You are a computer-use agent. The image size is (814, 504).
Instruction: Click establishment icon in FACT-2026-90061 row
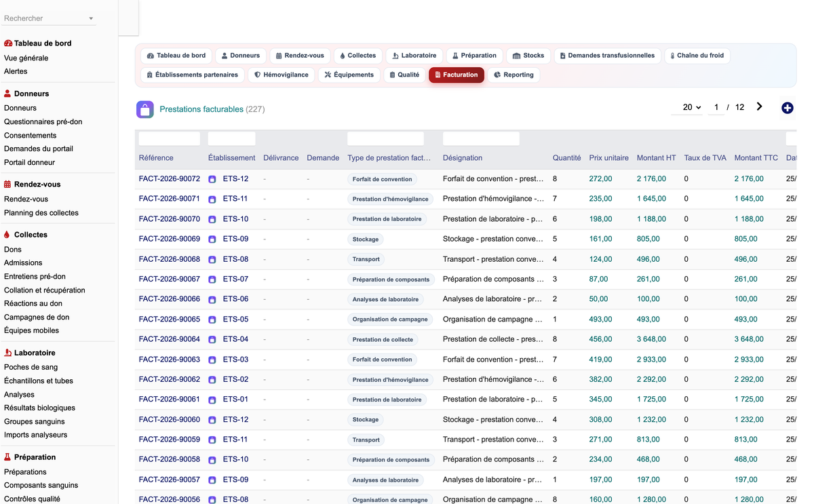tap(212, 400)
